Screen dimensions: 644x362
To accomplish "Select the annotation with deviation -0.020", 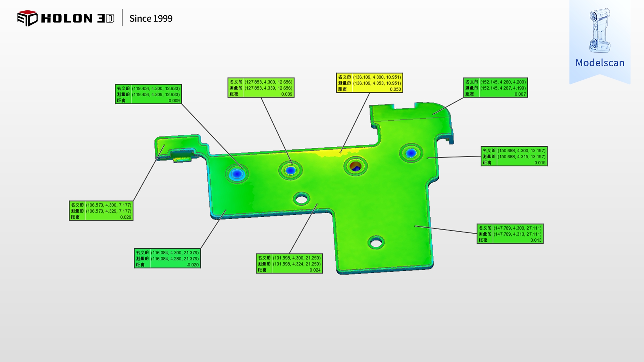I will point(167,258).
